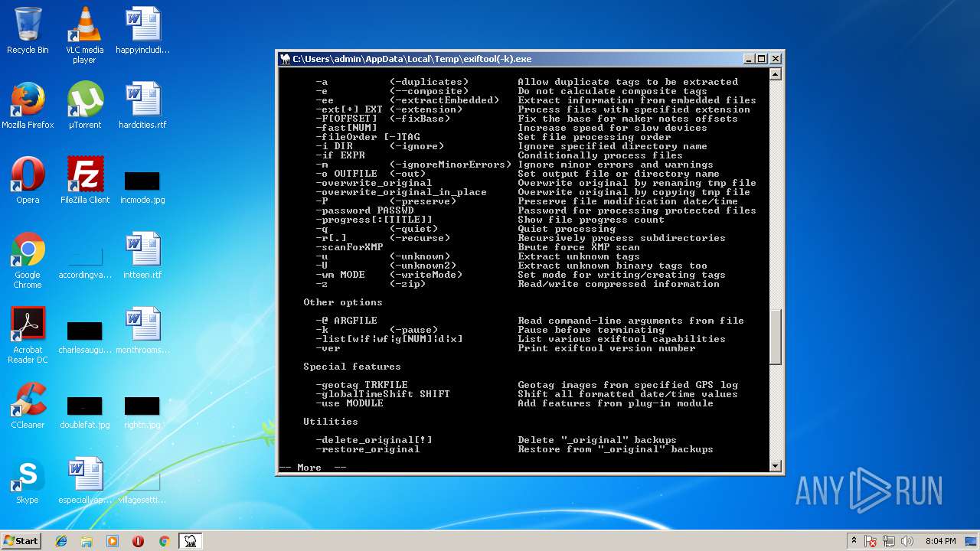Screen dimensions: 980x551
Task: Open the Action Center flag icon
Action: point(871,541)
